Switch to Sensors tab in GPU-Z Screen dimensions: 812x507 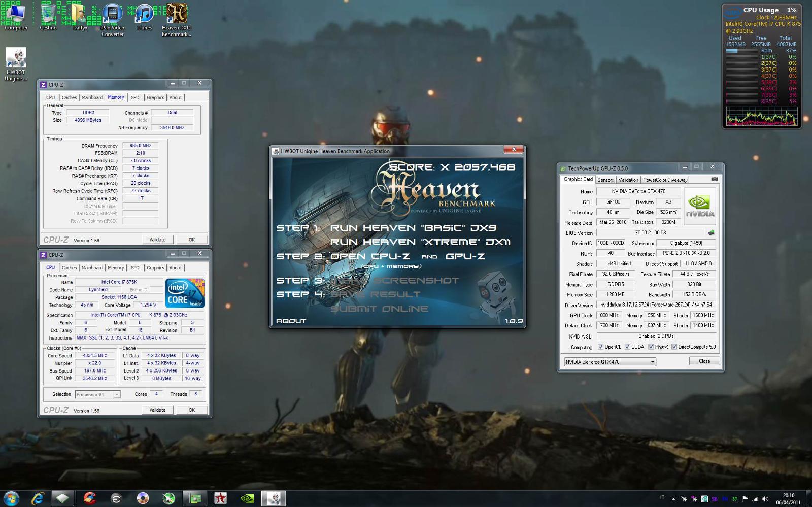(x=605, y=180)
